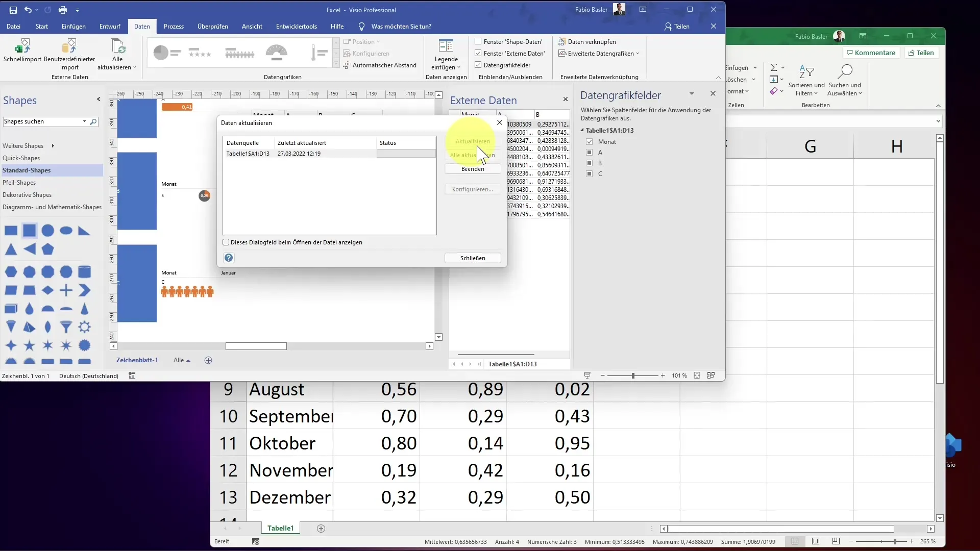This screenshot has height=551, width=980.
Task: Expand Weitere Shapes submenu
Action: point(53,146)
